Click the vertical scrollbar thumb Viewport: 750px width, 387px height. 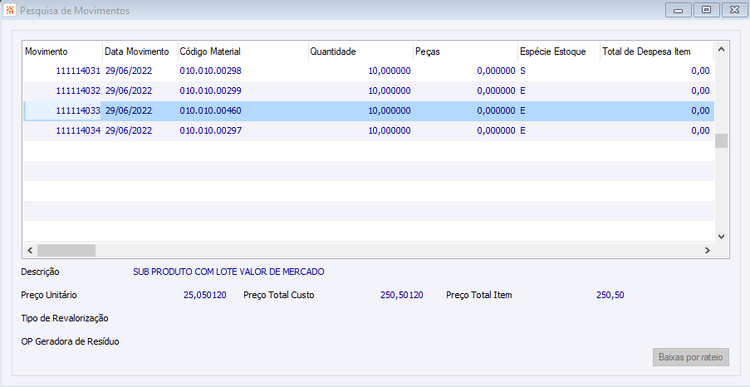pos(721,141)
